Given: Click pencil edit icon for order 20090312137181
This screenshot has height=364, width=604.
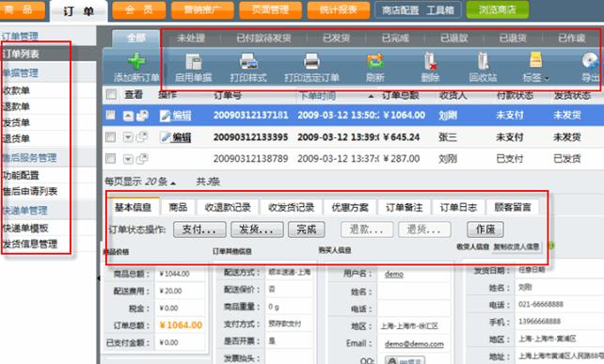Looking at the screenshot, I should pyautogui.click(x=166, y=115).
